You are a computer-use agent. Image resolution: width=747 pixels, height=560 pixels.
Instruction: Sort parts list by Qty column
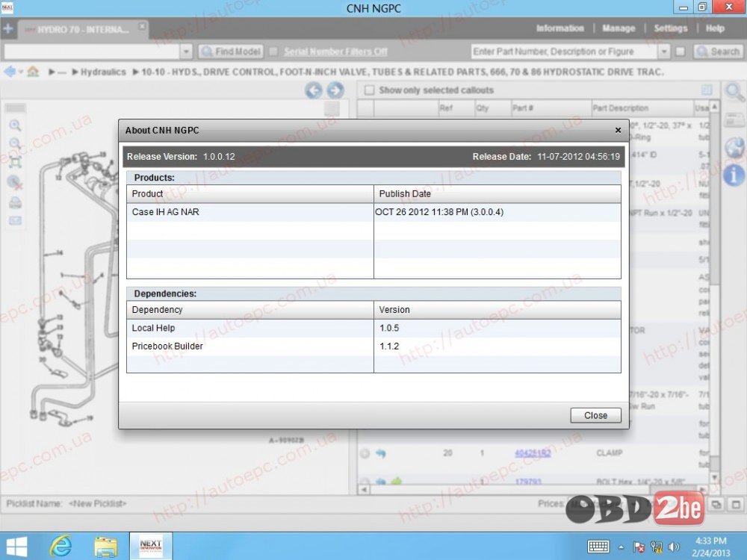point(492,108)
